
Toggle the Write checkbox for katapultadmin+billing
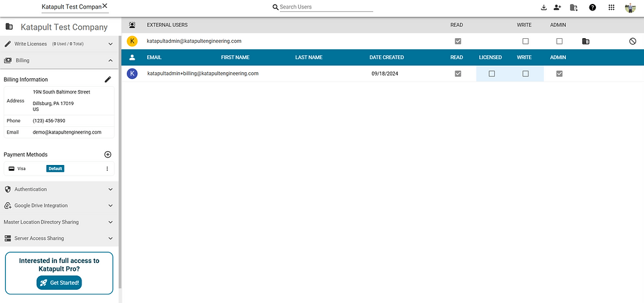[x=525, y=74]
